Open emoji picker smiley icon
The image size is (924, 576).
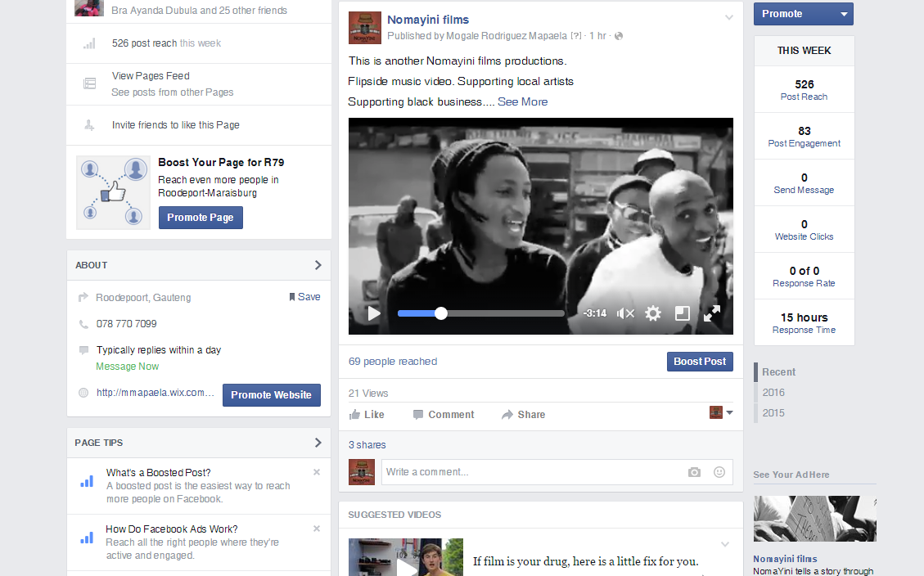tap(719, 472)
